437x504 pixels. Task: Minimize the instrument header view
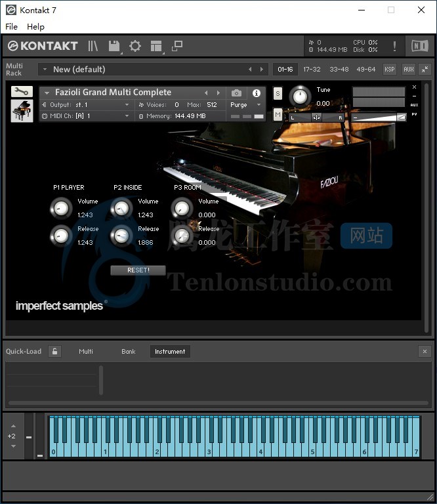click(x=415, y=96)
